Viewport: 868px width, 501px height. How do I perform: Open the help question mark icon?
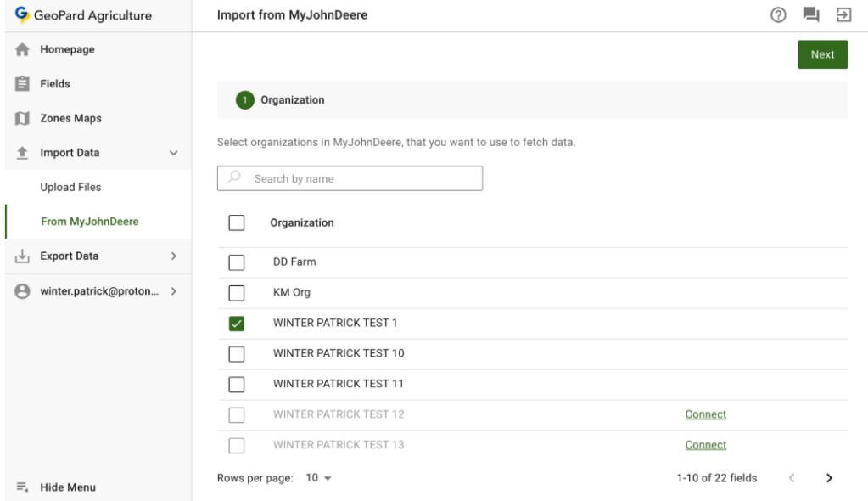coord(777,15)
